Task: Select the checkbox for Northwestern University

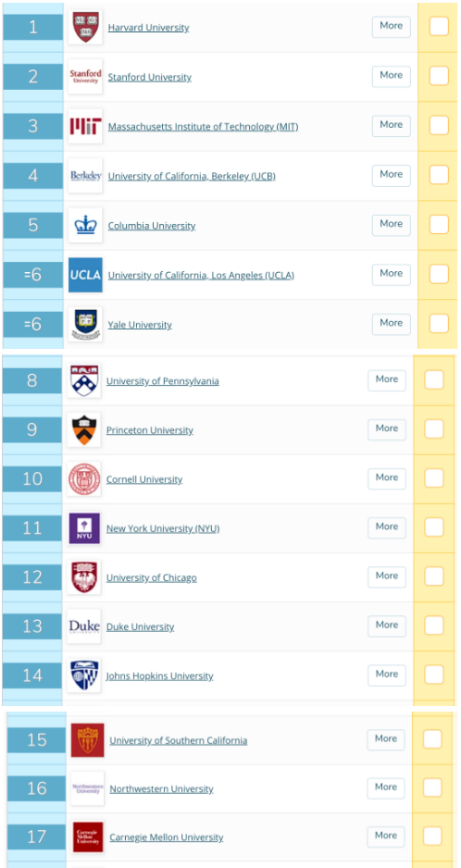Action: (x=432, y=787)
